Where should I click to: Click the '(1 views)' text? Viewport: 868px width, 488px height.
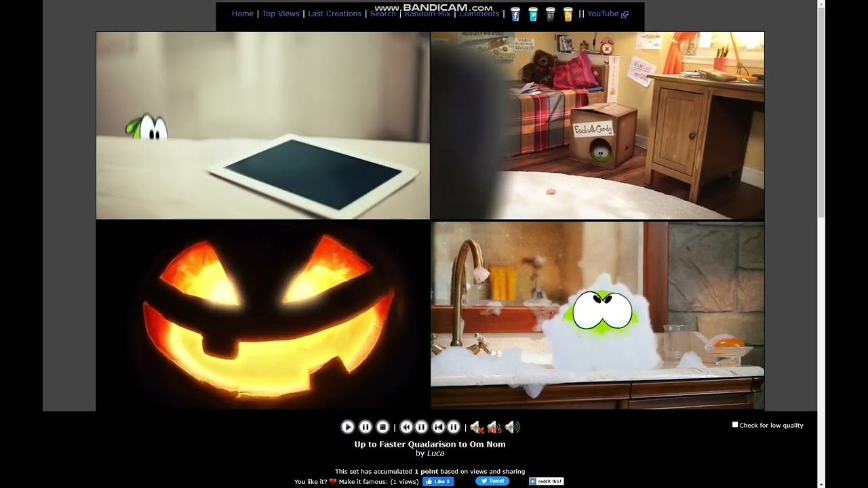coord(404,482)
